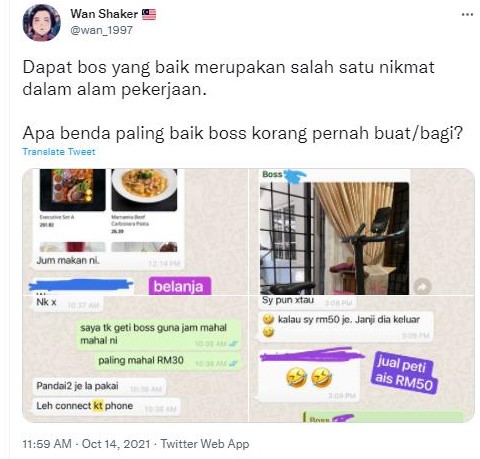Click the Malaysia flag emoji beside name
The image size is (480, 459).
[x=149, y=14]
